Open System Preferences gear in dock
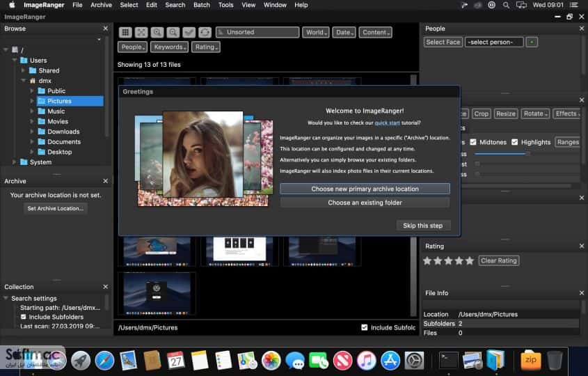 tap(414, 361)
